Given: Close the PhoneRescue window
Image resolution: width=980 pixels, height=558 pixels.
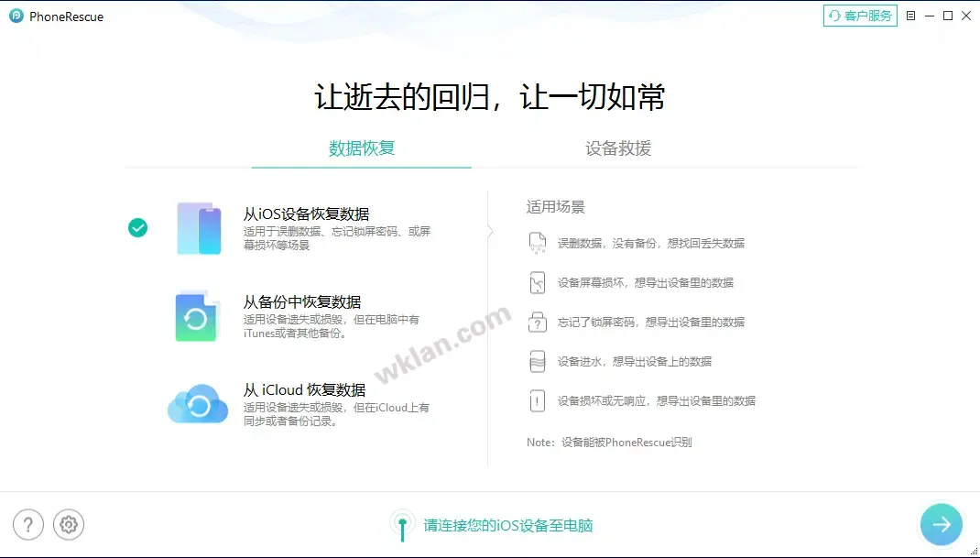Looking at the screenshot, I should pyautogui.click(x=966, y=16).
